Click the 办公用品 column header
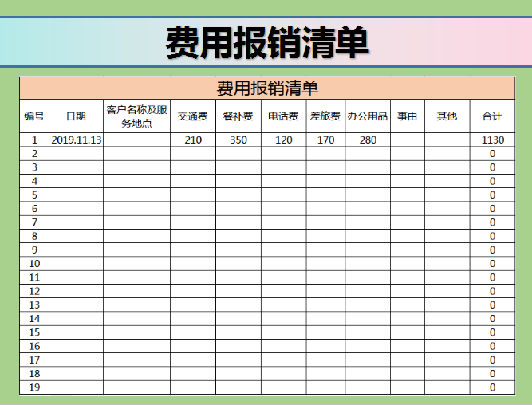Viewport: 532px width, 405px height. (368, 116)
